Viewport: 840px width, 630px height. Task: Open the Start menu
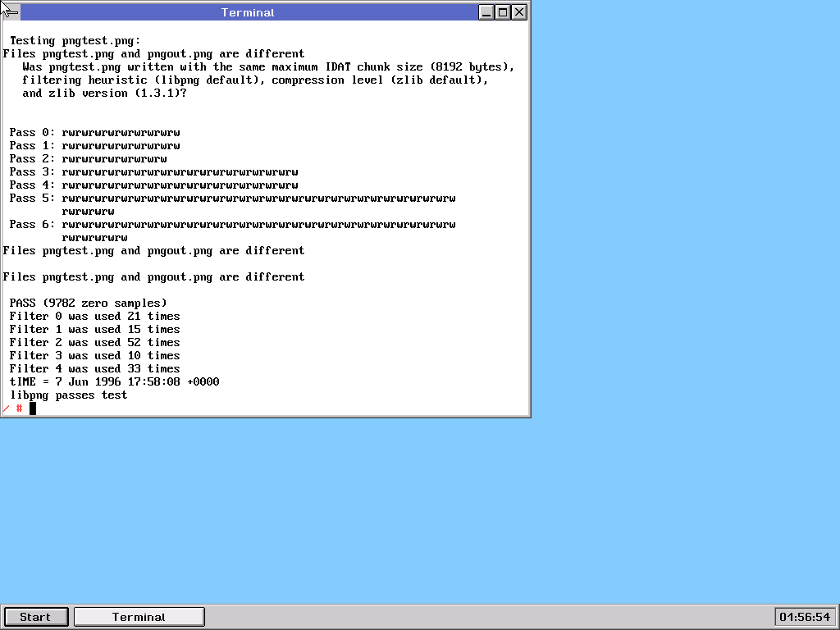[x=35, y=617]
